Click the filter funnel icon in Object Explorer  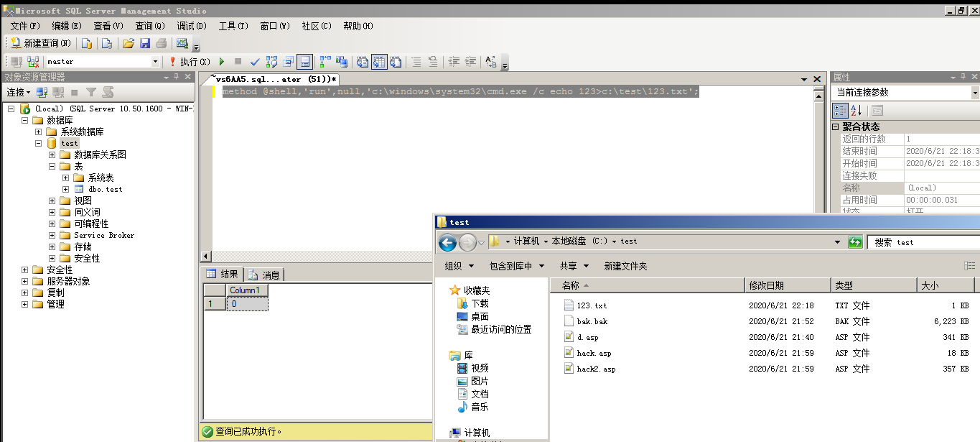(91, 92)
